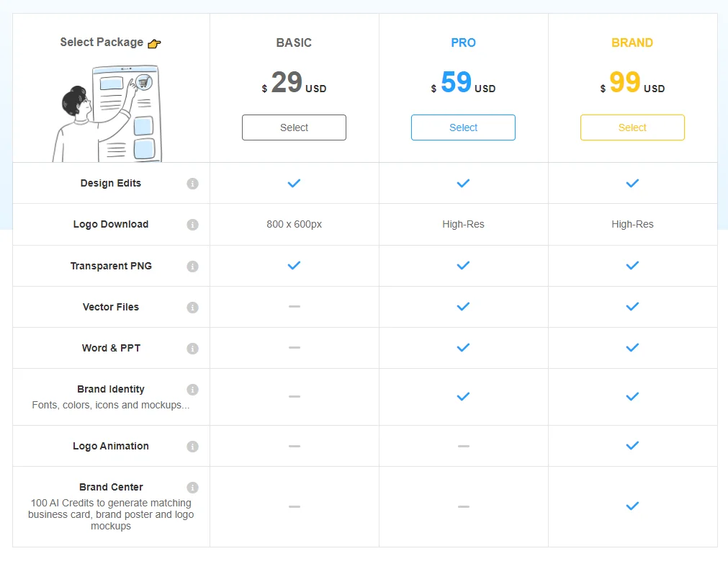Open the Logo Download info icon
Viewport: 728px width, 564px height.
pos(193,225)
